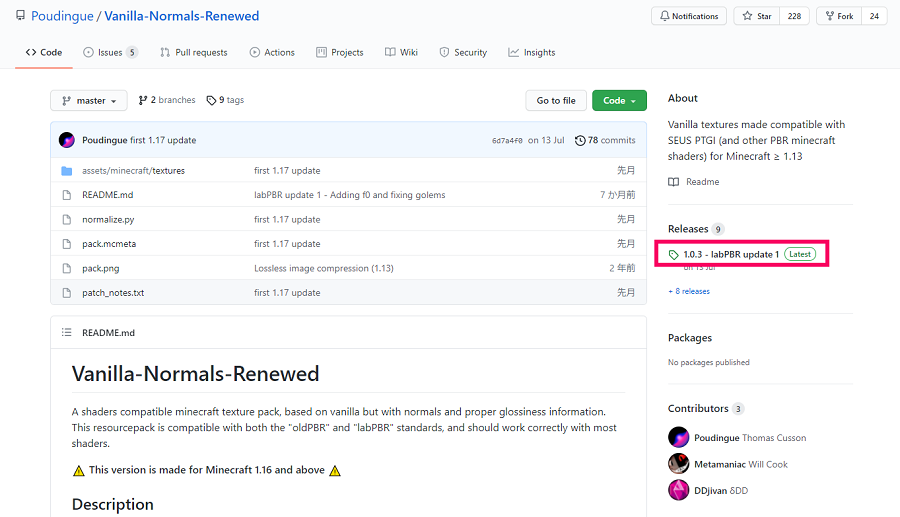Expand the green Code dropdown button
Viewport: 900px width, 517px height.
(619, 100)
